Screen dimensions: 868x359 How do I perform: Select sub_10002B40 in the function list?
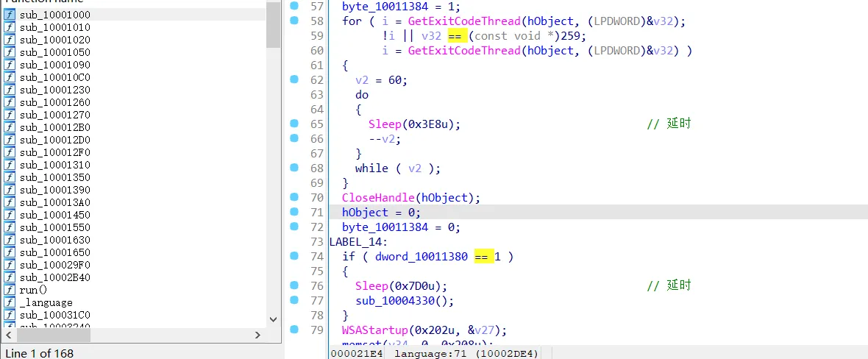click(x=55, y=277)
